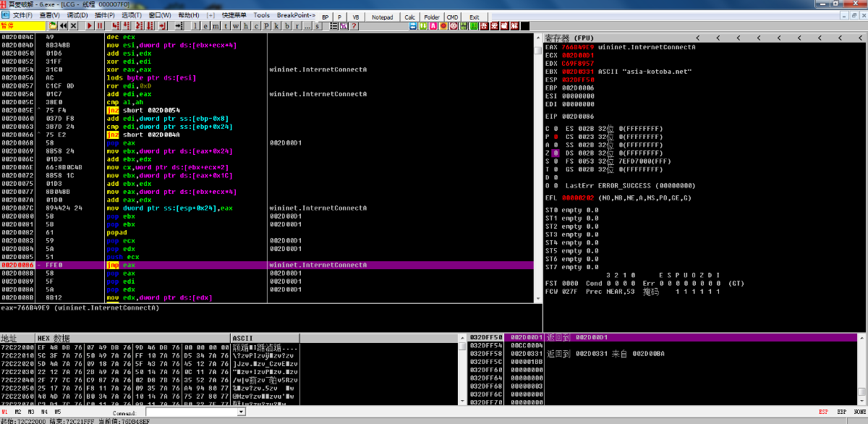868x424 pixels.
Task: Open the Tools menu
Action: point(262,15)
